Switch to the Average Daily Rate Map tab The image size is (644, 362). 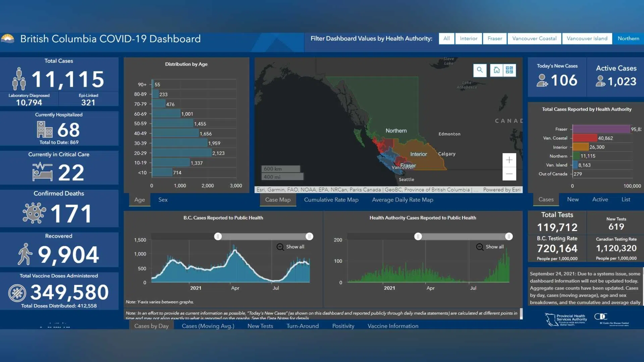402,199
